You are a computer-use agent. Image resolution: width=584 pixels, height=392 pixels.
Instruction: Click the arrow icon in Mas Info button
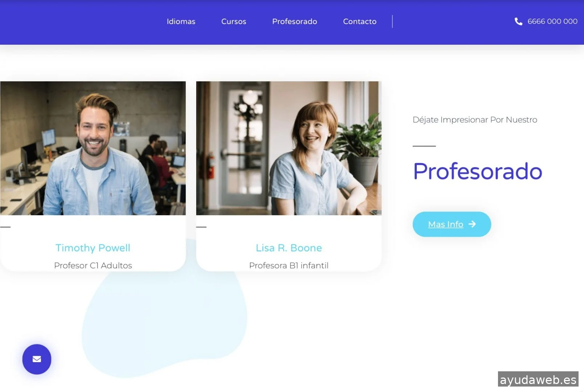coord(472,224)
